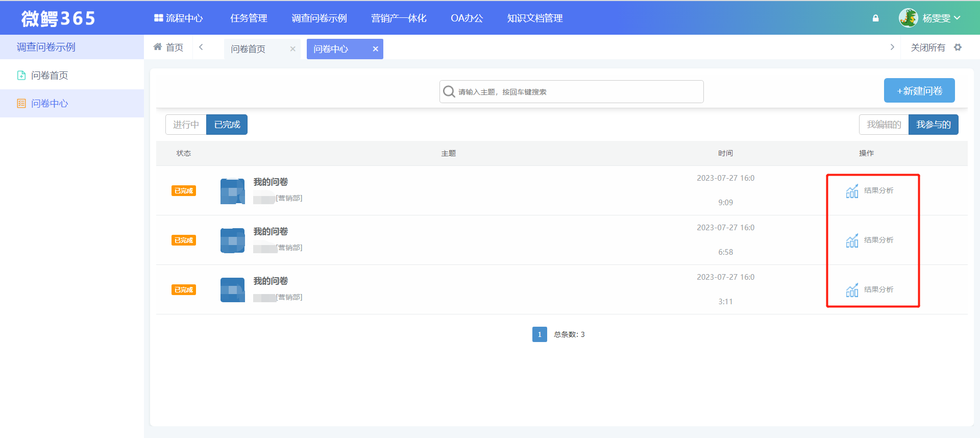
Task: Open 问卷首页 in the sidebar
Action: tap(50, 76)
